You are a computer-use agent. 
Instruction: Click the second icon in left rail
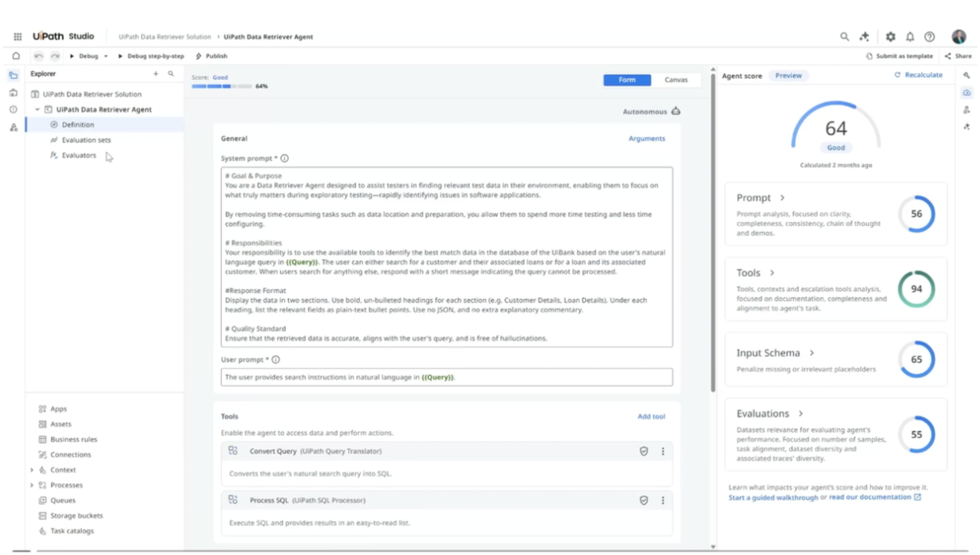click(x=13, y=92)
